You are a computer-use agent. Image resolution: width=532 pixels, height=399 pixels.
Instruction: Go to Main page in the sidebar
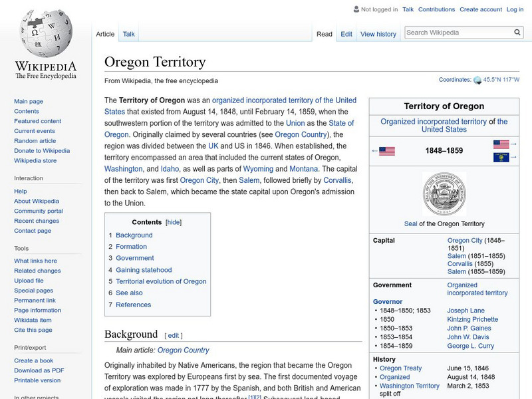coord(29,101)
